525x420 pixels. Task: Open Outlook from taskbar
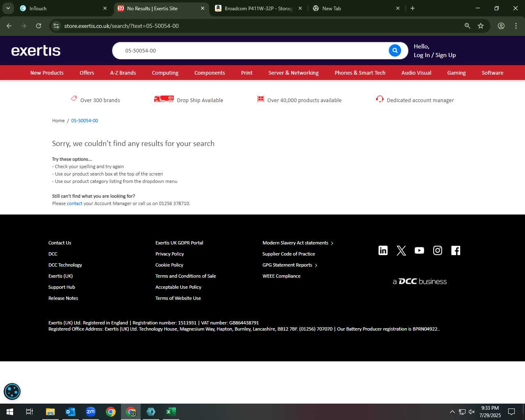tap(71, 412)
